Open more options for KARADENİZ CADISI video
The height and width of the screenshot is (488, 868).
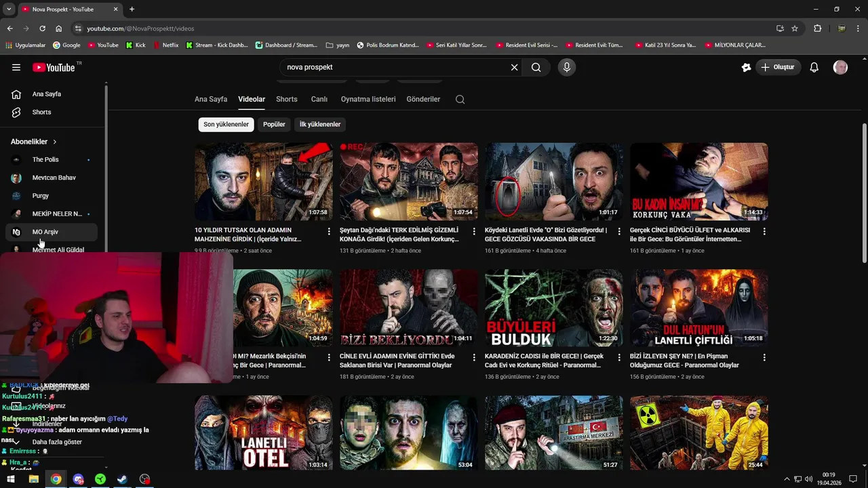click(x=619, y=357)
